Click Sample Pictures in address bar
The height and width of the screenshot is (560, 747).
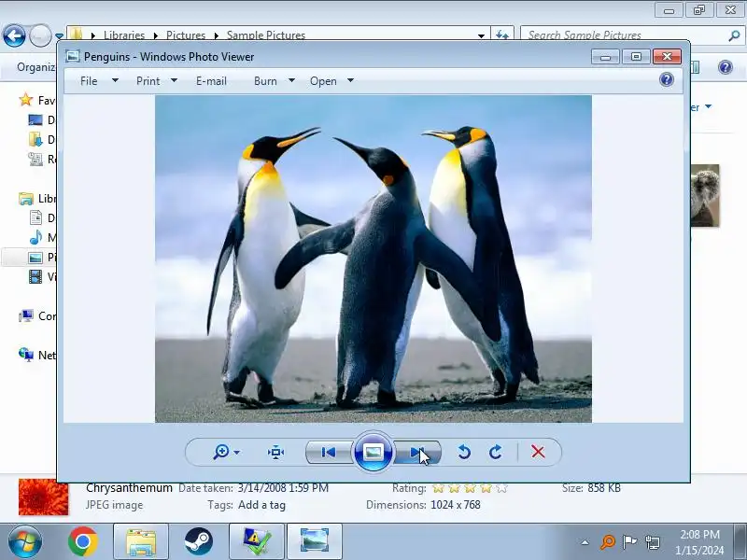(266, 35)
